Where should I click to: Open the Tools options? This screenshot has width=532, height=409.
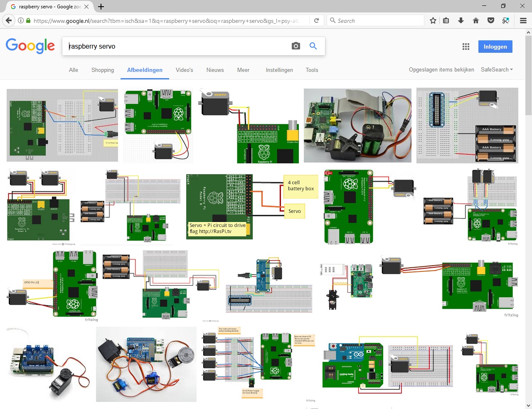(312, 70)
